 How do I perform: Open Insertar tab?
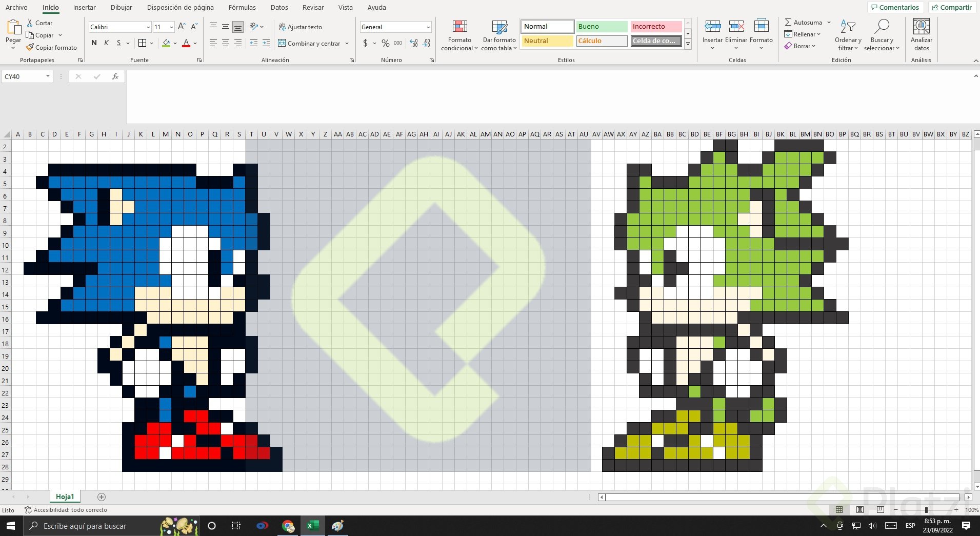(x=85, y=7)
